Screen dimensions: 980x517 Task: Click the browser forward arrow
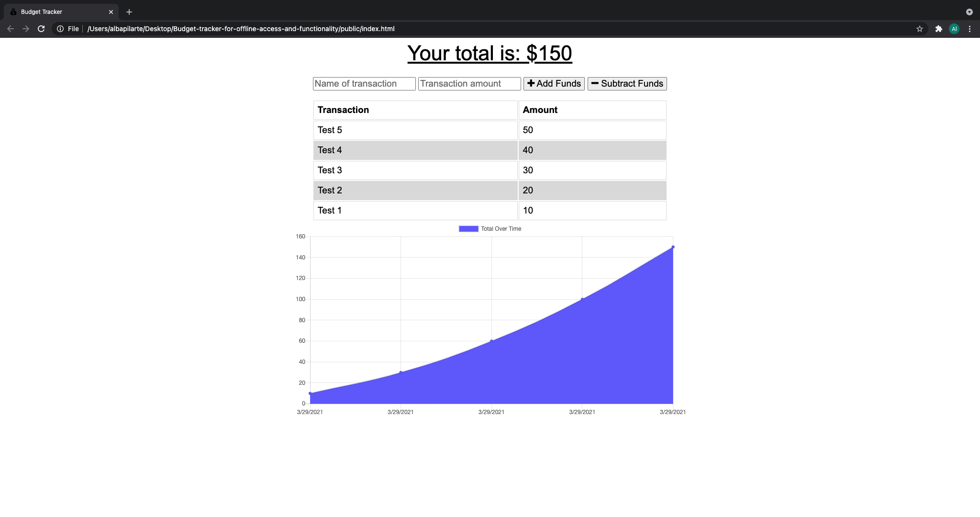[26, 29]
